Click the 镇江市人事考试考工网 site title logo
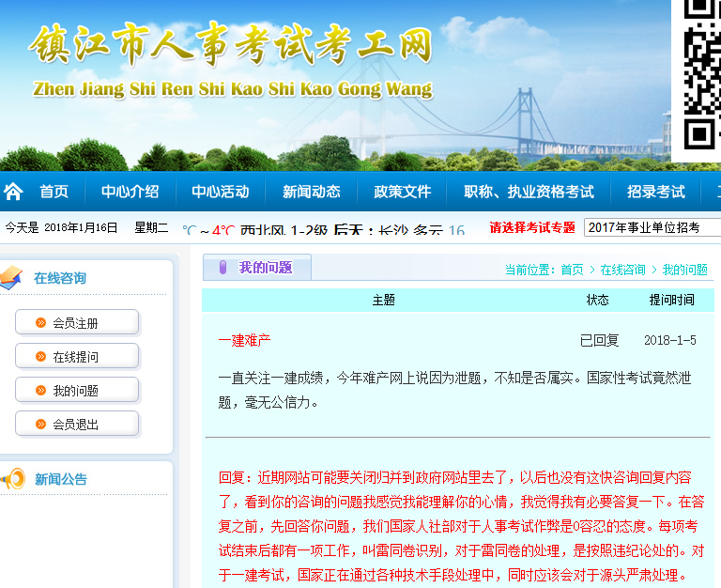721x588 pixels. [232, 45]
